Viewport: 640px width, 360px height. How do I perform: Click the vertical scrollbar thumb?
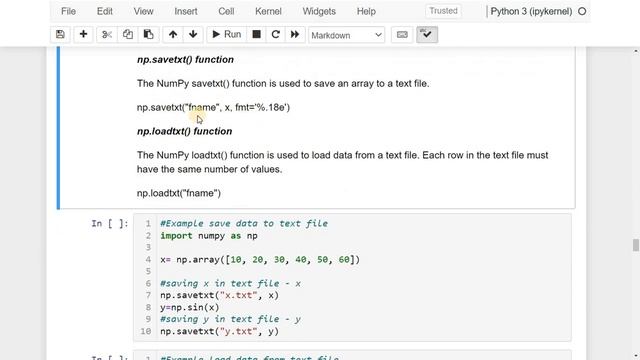[636, 245]
